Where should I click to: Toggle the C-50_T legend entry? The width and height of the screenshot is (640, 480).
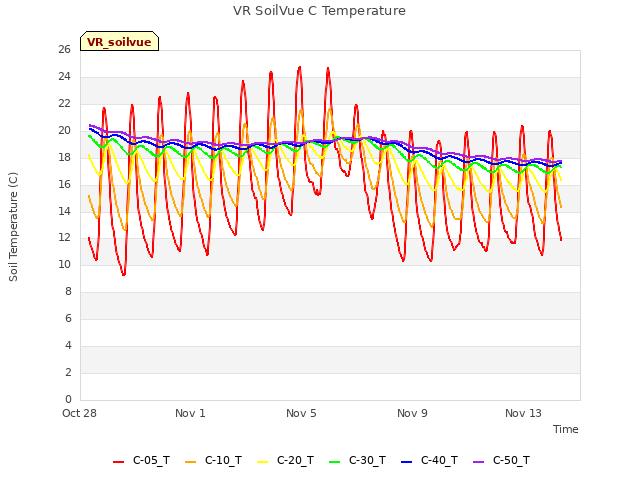(502, 460)
